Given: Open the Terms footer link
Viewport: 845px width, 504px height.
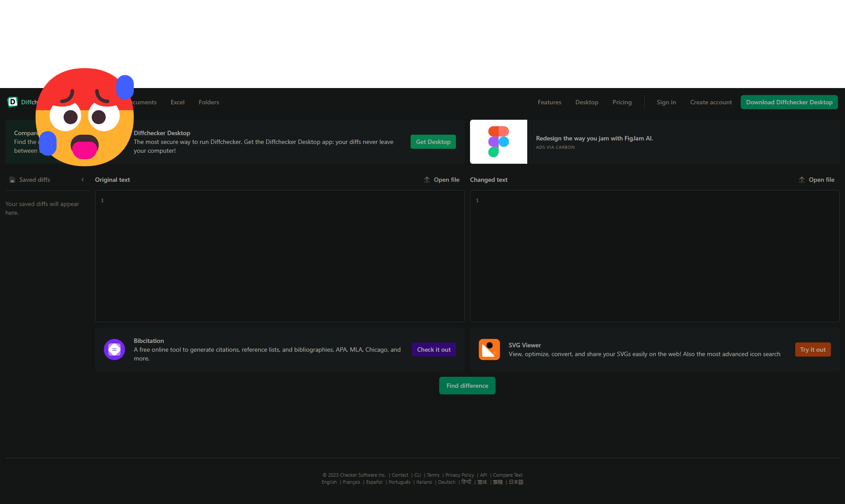Looking at the screenshot, I should pyautogui.click(x=433, y=475).
